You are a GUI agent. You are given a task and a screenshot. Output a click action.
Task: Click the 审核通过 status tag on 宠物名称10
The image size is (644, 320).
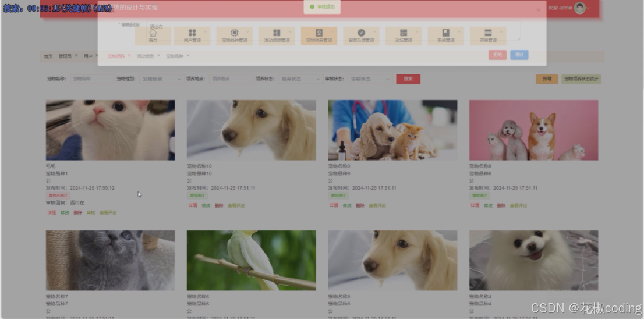pyautogui.click(x=197, y=195)
